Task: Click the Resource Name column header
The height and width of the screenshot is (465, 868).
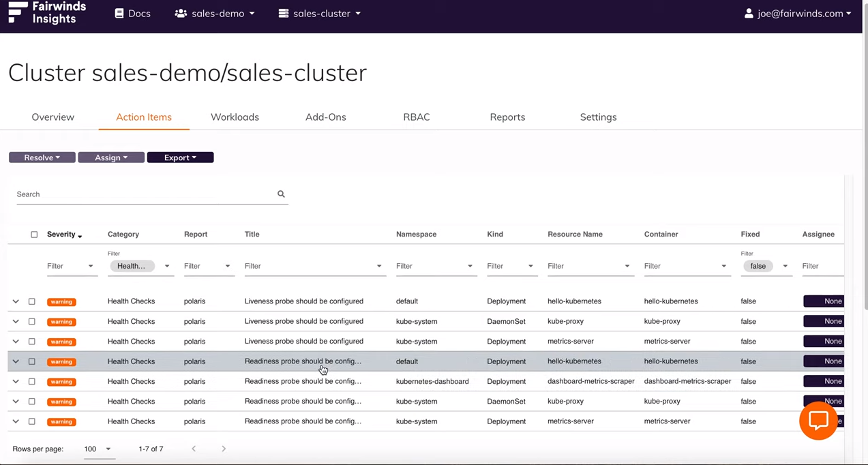Action: (575, 235)
